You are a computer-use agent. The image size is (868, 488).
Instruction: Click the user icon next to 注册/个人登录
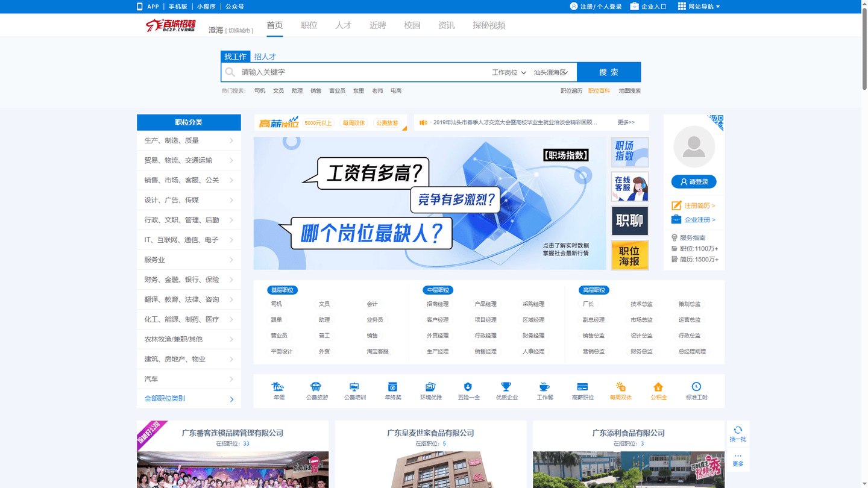(x=573, y=6)
